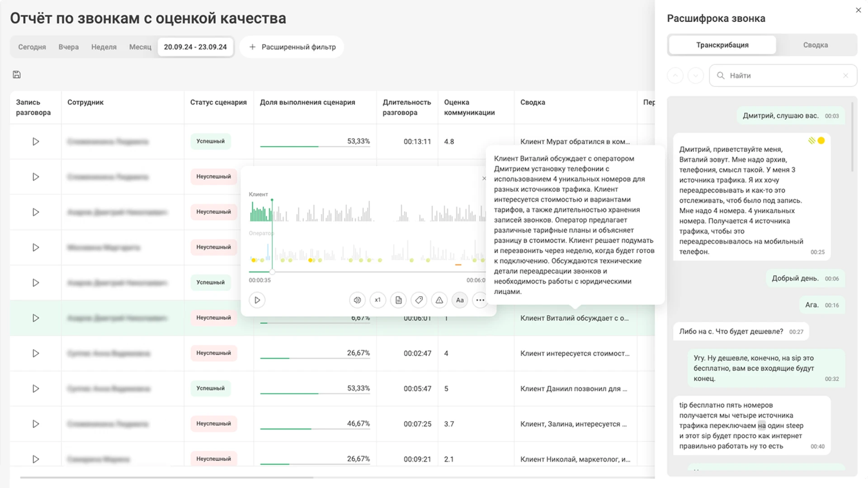Open the three-dots more menu in player
Screen dimensions: 868x488
[480, 300]
